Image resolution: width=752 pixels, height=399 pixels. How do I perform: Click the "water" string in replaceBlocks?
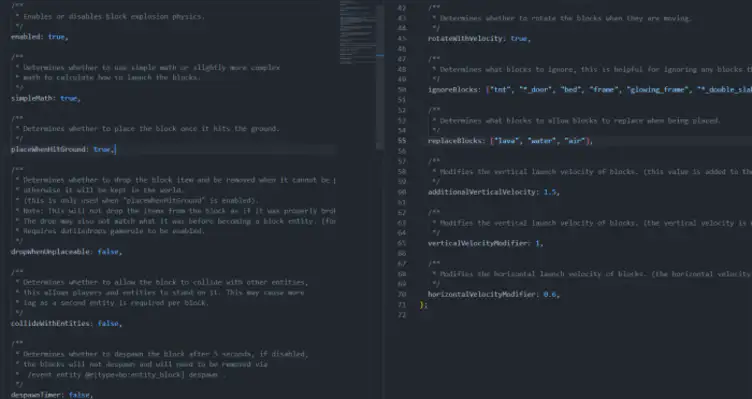(541, 141)
